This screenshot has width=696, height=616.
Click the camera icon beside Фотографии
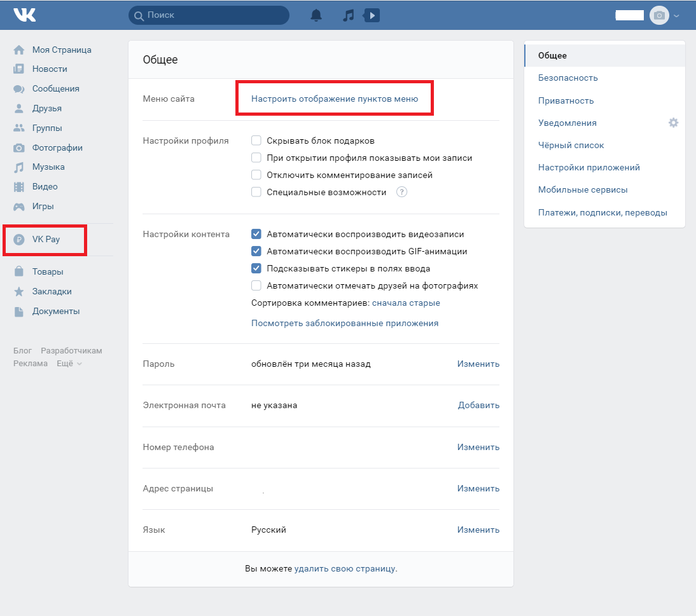pos(18,147)
